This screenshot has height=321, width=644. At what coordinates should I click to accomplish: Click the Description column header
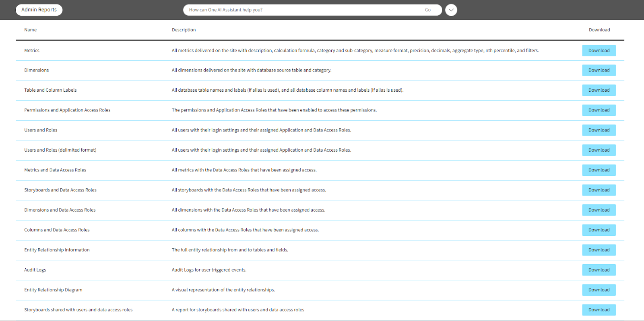[184, 30]
